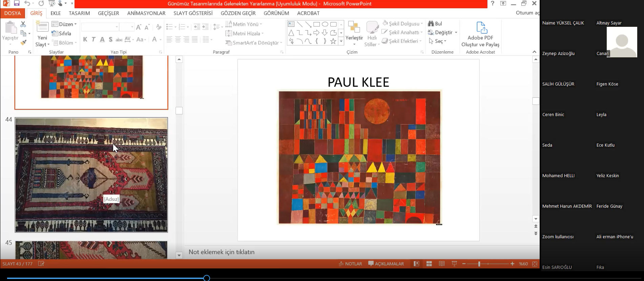644x281 pixels.
Task: Click the Sıfırla reset button
Action: [62, 34]
